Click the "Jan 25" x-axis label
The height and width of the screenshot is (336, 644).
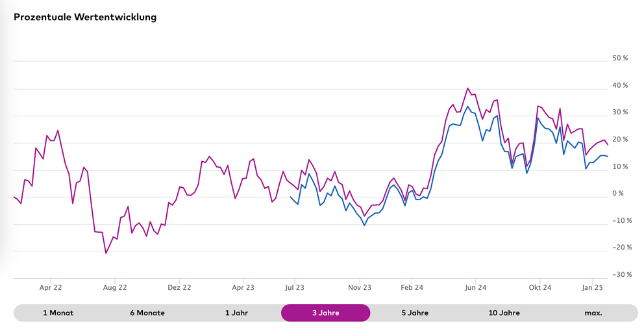coord(592,287)
